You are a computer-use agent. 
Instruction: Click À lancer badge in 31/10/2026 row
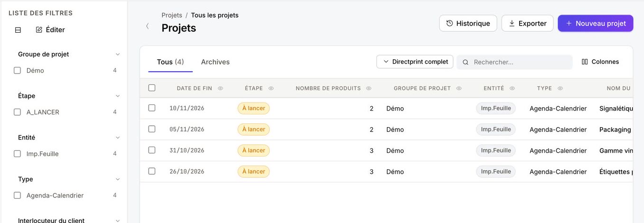click(254, 150)
